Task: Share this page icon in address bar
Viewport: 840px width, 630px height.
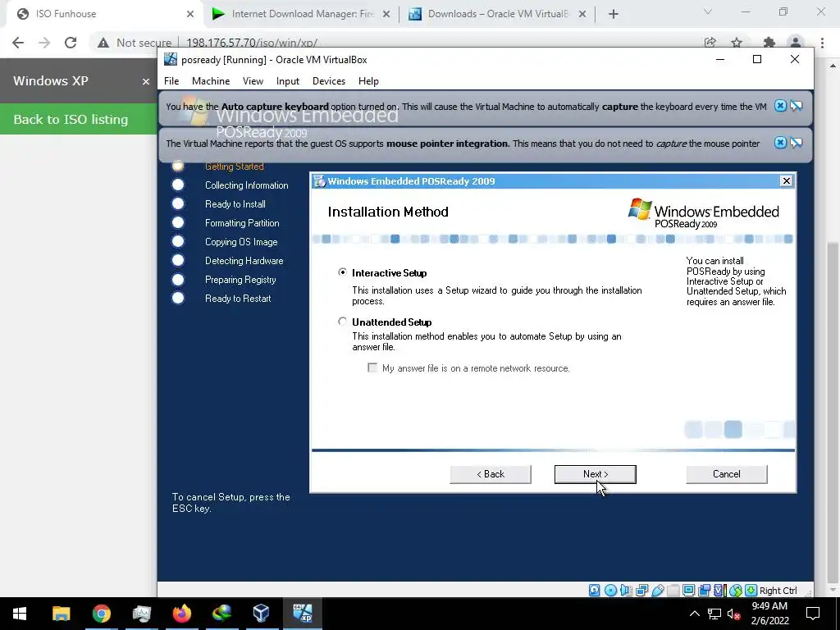Action: pyautogui.click(x=710, y=43)
